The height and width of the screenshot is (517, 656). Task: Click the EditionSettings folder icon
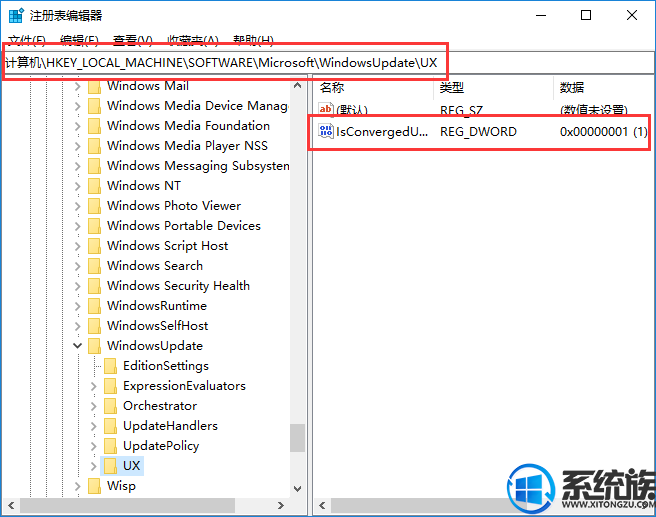pos(110,366)
